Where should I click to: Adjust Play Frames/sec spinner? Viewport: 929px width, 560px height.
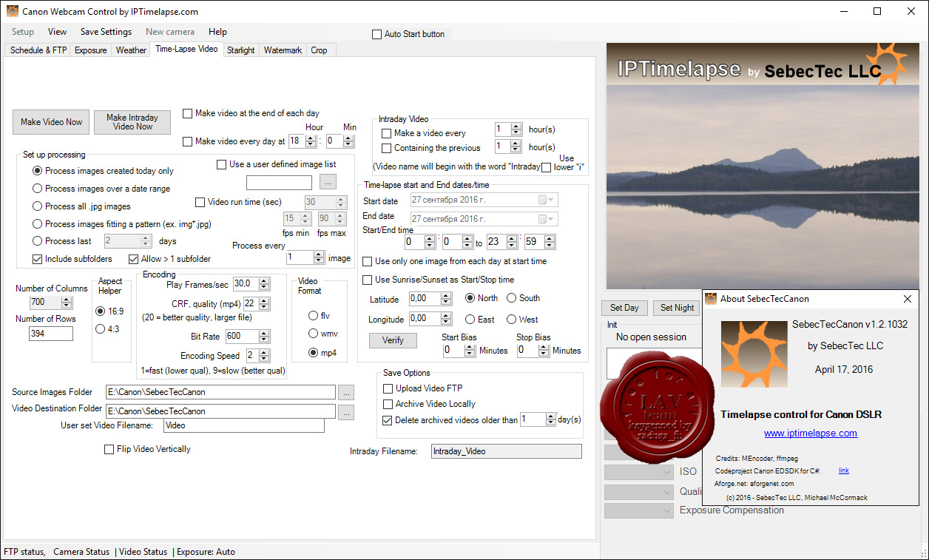point(263,283)
